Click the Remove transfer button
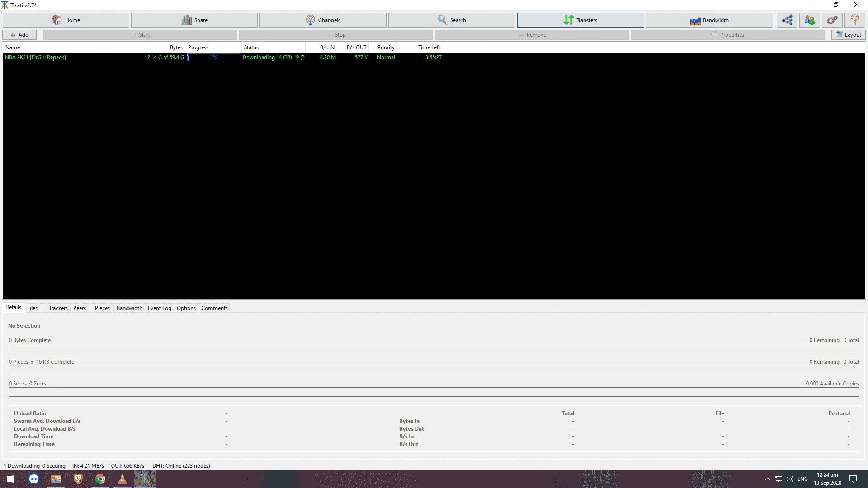Image resolution: width=868 pixels, height=488 pixels. pyautogui.click(x=532, y=35)
